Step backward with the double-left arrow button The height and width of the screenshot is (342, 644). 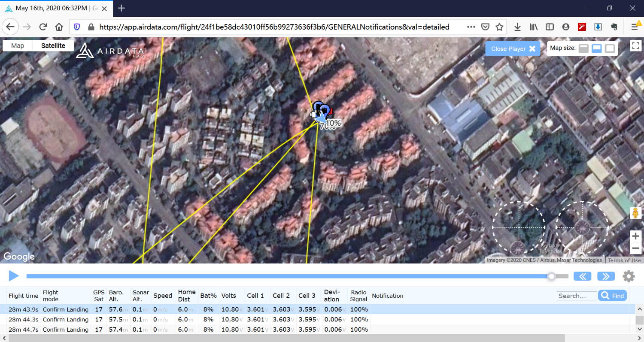(x=583, y=276)
